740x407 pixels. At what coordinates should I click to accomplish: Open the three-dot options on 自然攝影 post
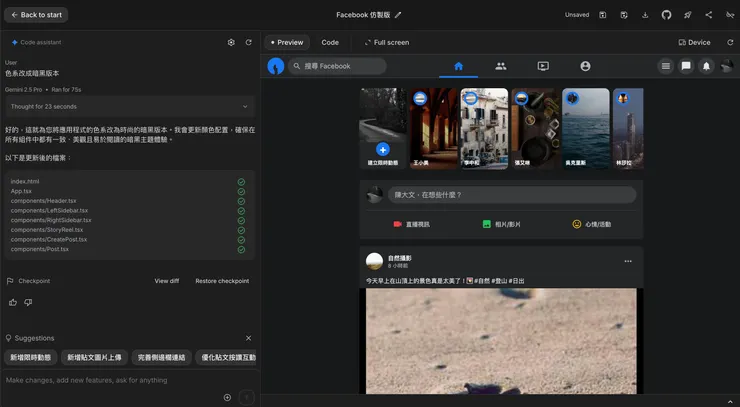(x=628, y=261)
